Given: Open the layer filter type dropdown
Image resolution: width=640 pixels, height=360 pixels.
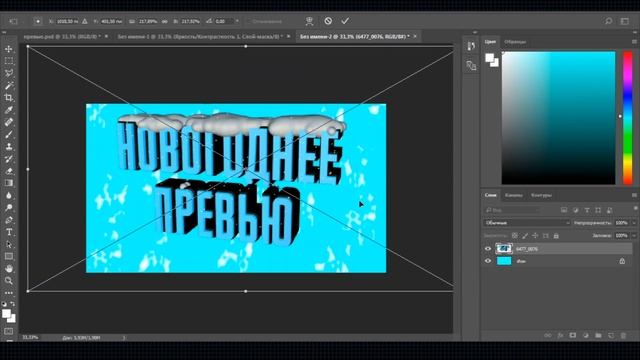Looking at the screenshot, I should click(x=513, y=210).
